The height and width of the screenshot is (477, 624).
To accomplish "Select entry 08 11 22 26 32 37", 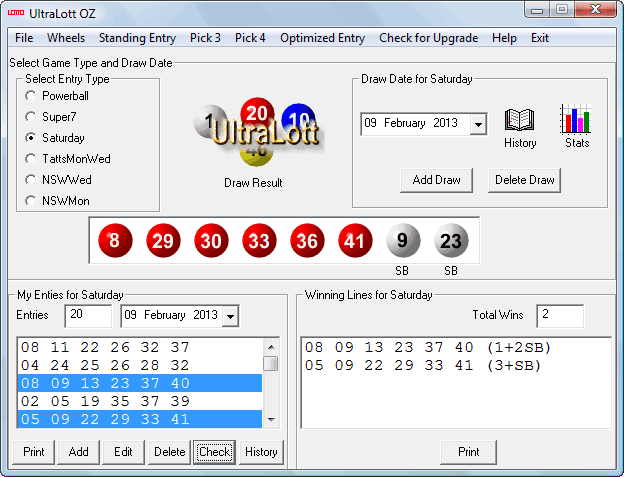I will coord(140,347).
